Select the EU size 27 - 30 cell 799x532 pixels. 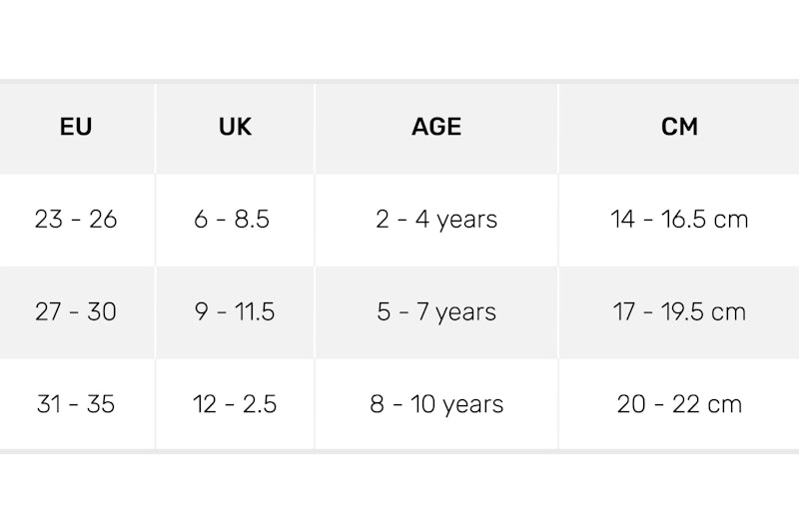pos(76,312)
